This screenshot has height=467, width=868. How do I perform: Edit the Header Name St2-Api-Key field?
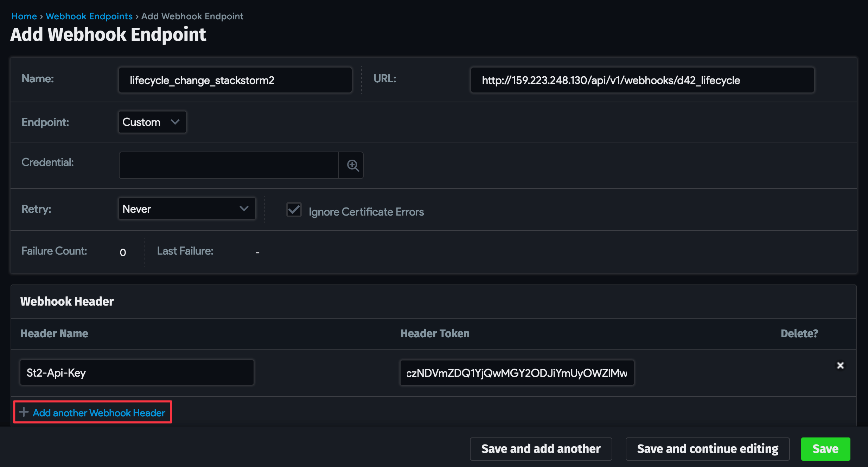(136, 372)
